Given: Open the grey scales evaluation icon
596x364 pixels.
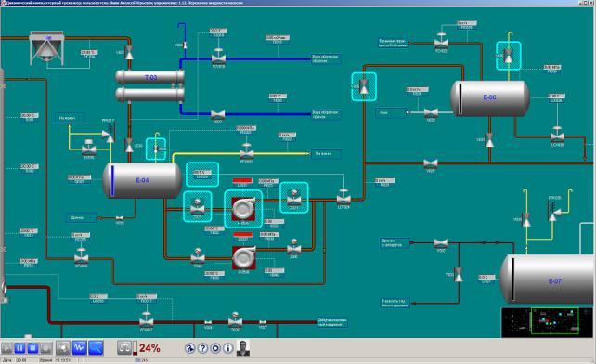Looking at the screenshot, I should coord(123,347).
